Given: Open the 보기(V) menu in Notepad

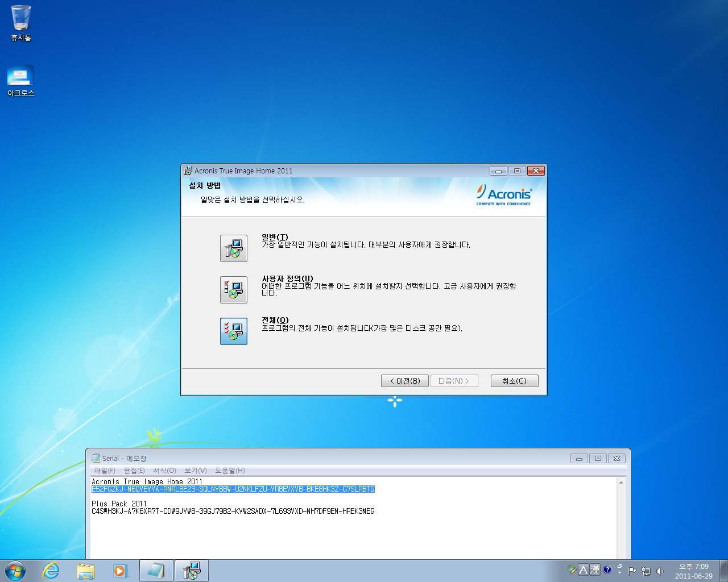Looking at the screenshot, I should point(196,471).
